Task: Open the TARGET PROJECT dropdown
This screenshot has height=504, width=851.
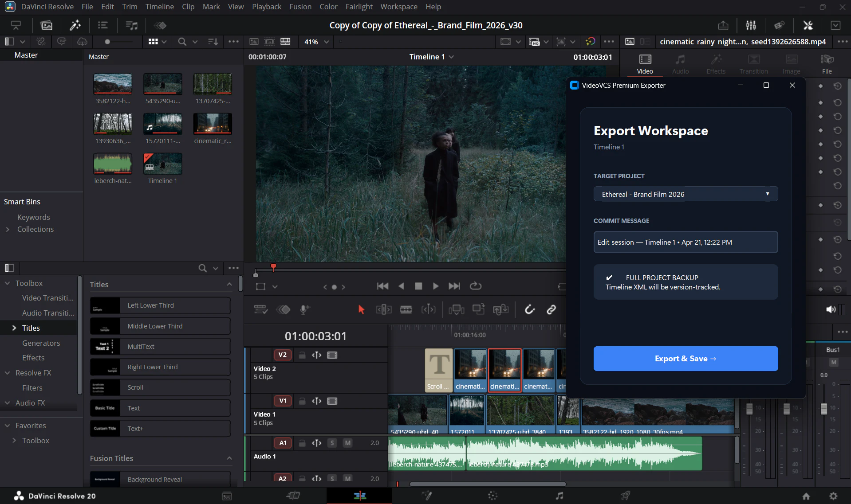Action: [686, 194]
